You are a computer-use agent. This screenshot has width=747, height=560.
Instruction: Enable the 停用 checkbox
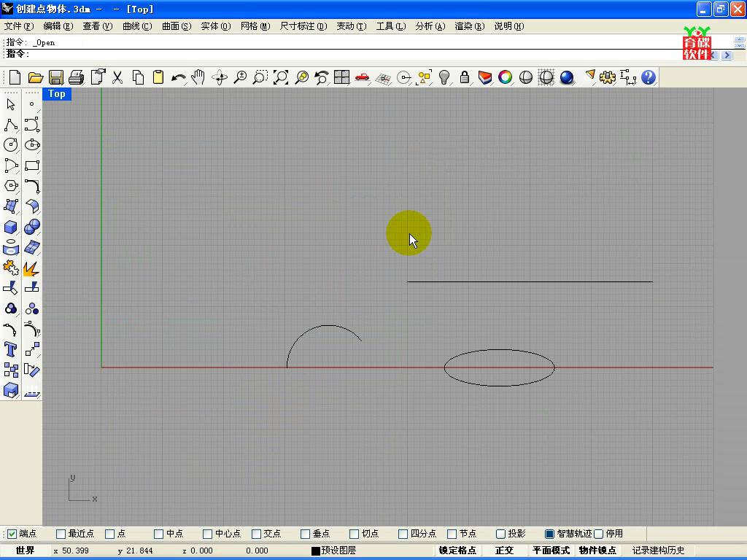(599, 534)
